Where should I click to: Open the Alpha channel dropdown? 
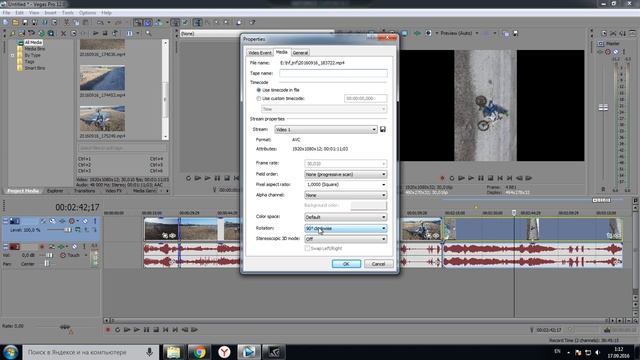[x=345, y=195]
